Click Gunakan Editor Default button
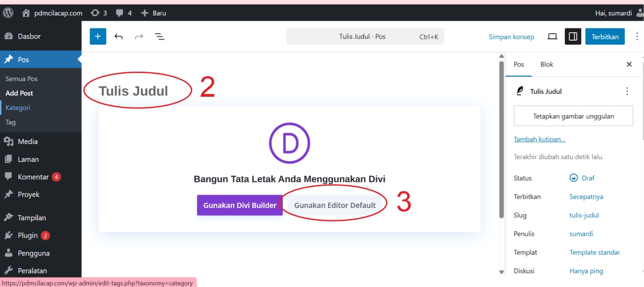 [x=335, y=205]
